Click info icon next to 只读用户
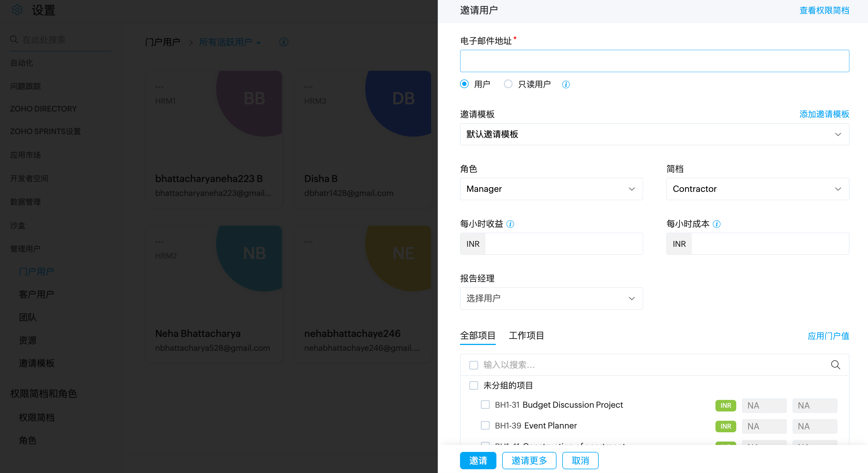This screenshot has width=868, height=473. point(566,84)
